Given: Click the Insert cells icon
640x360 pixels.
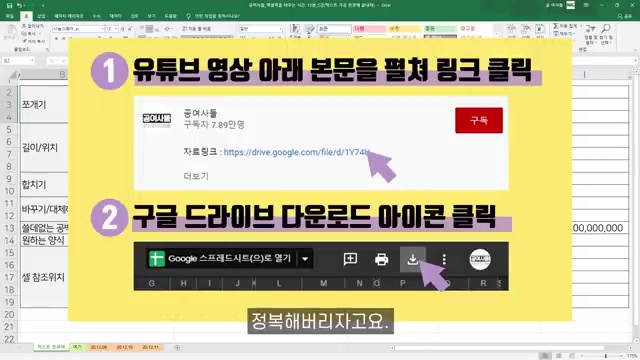Looking at the screenshot, I should click(x=511, y=29).
